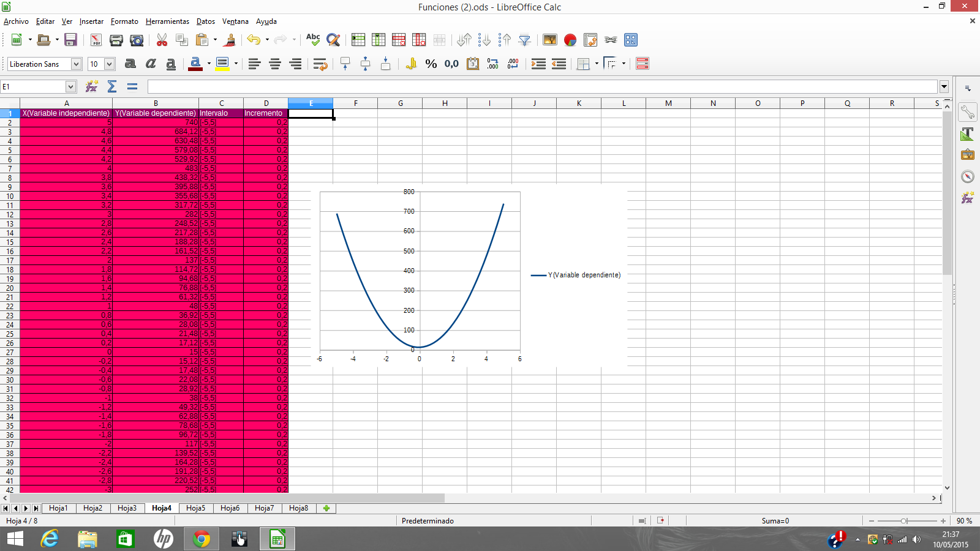Click the Insert Rows icon

coord(358,40)
